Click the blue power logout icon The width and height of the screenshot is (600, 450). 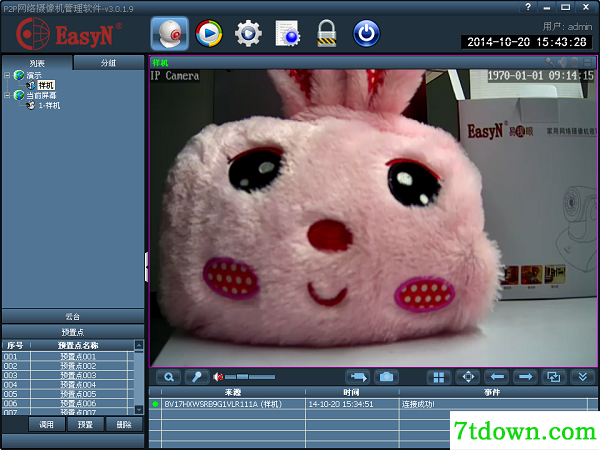click(x=366, y=33)
